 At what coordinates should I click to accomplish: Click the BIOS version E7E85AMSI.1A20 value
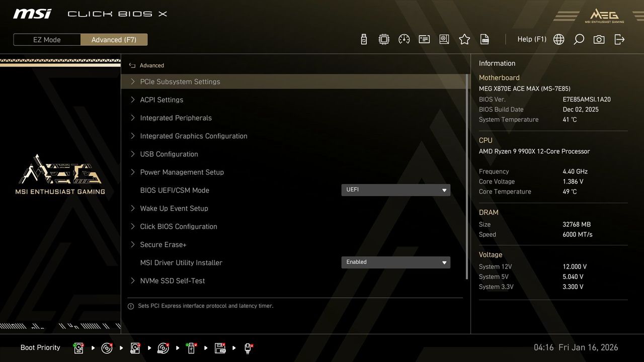pos(587,100)
